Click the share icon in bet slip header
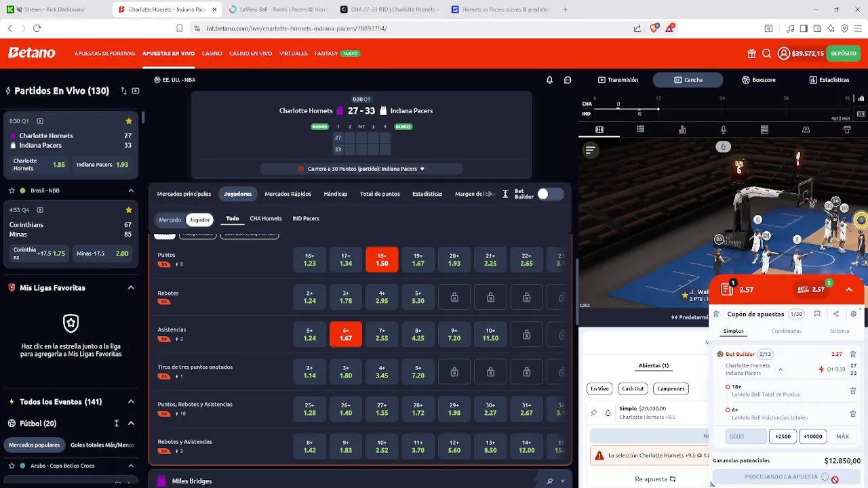This screenshot has height=488, width=868. click(x=835, y=314)
